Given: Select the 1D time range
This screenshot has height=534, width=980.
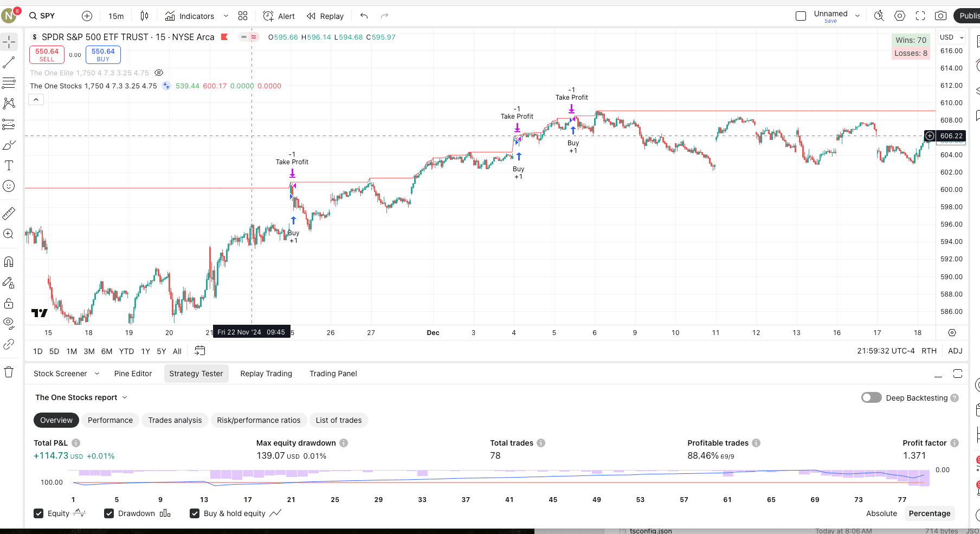Looking at the screenshot, I should click(x=37, y=351).
